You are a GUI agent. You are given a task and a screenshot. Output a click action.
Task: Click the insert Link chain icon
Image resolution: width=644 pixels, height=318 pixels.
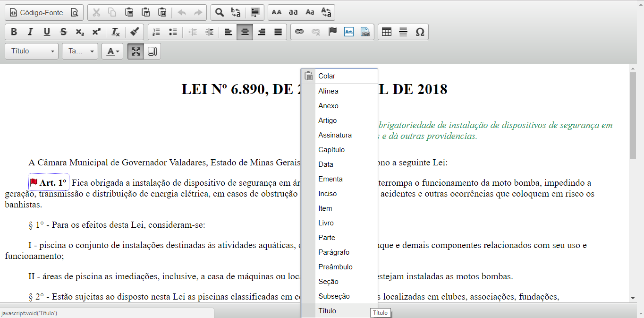[x=299, y=32]
